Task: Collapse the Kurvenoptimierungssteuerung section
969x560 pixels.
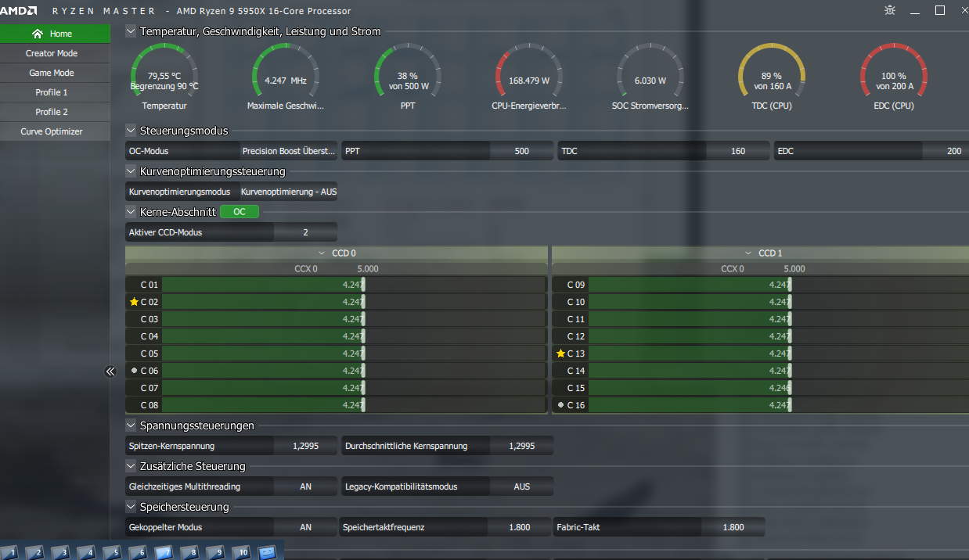Action: point(131,171)
